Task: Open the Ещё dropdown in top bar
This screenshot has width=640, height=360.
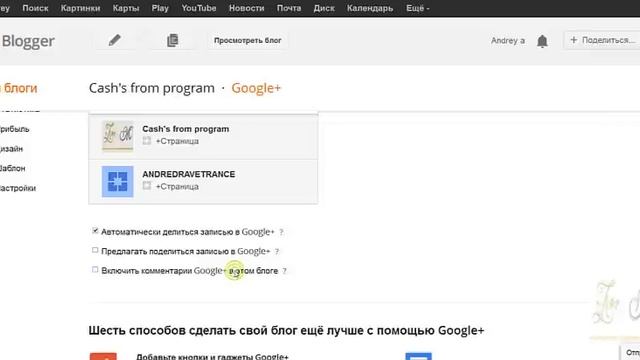Action: (418, 8)
